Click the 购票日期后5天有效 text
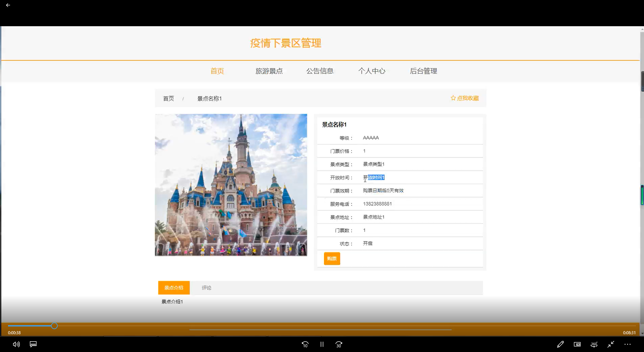 383,190
